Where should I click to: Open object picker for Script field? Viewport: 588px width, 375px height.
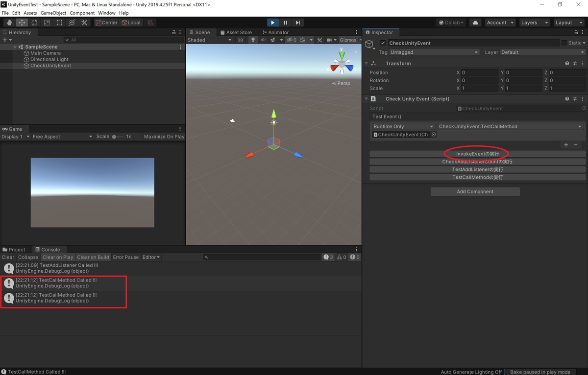584,108
